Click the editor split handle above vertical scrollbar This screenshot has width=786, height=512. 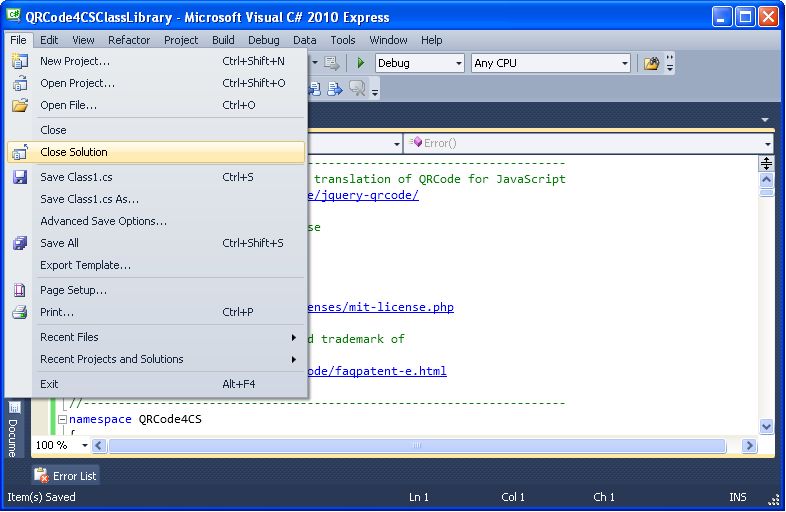[x=766, y=163]
